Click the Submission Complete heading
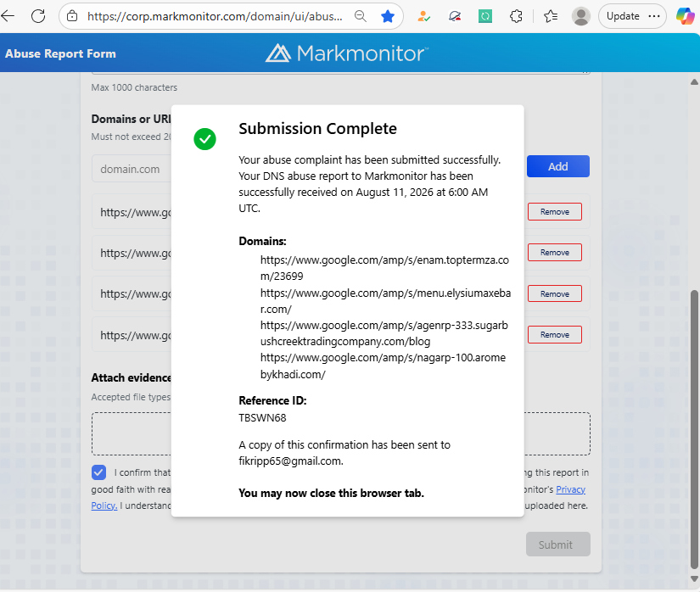Image resolution: width=700 pixels, height=592 pixels. click(x=318, y=128)
